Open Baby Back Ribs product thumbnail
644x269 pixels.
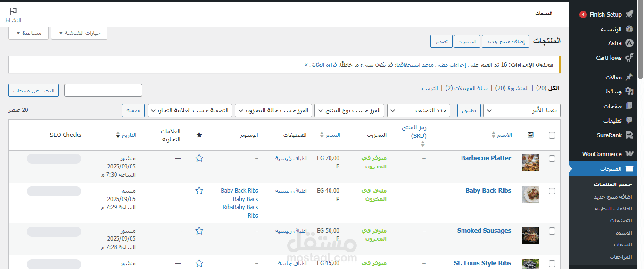(530, 195)
